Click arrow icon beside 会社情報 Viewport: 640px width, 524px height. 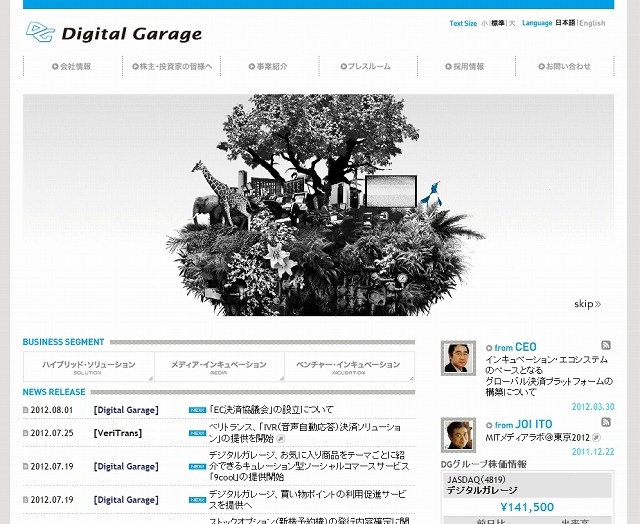pyautogui.click(x=55, y=66)
